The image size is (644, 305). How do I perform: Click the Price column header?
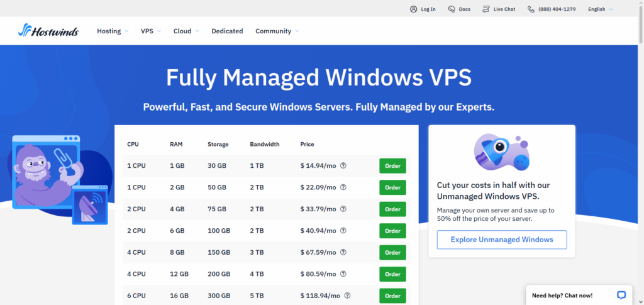click(x=307, y=144)
